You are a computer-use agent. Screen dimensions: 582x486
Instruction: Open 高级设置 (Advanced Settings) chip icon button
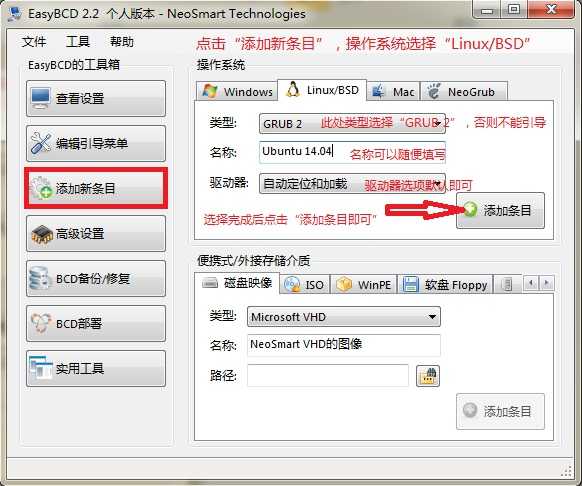96,234
